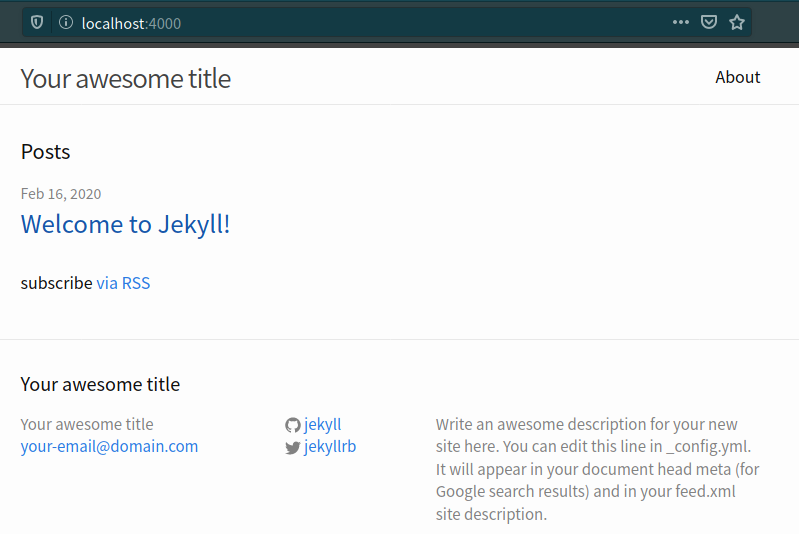
Task: Click the footer site description paragraph
Action: click(x=597, y=469)
